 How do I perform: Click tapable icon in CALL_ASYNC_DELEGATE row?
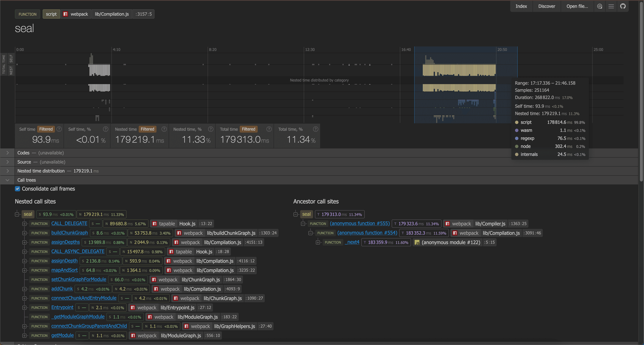[x=171, y=252]
